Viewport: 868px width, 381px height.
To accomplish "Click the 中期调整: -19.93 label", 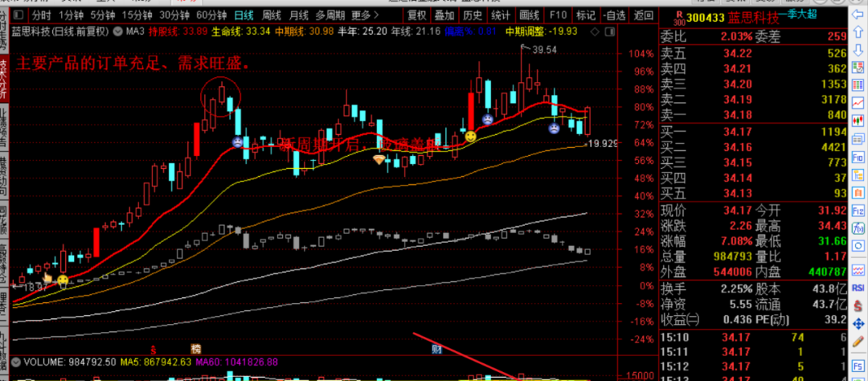I will click(x=542, y=31).
